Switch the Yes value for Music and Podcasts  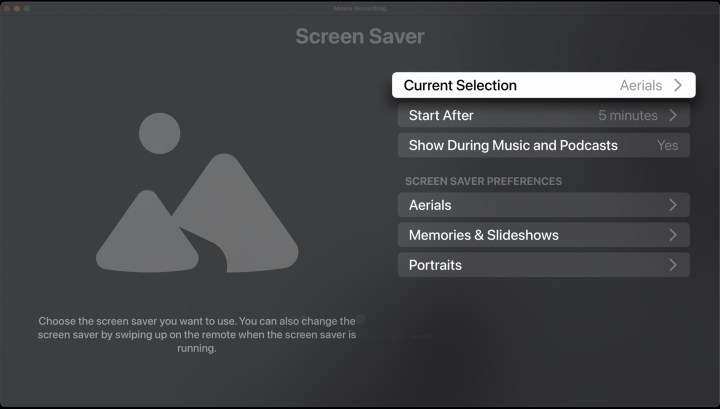coord(667,145)
